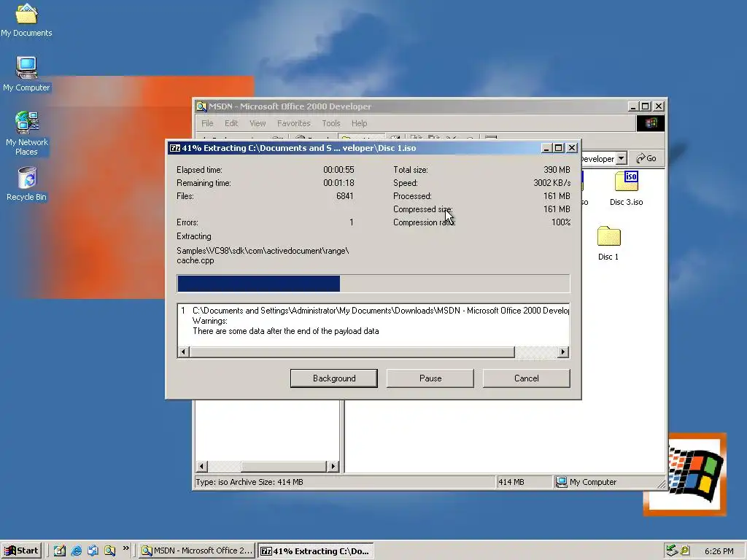Image resolution: width=747 pixels, height=560 pixels.
Task: Launch Internet Explorer from quick launch
Action: tap(76, 551)
